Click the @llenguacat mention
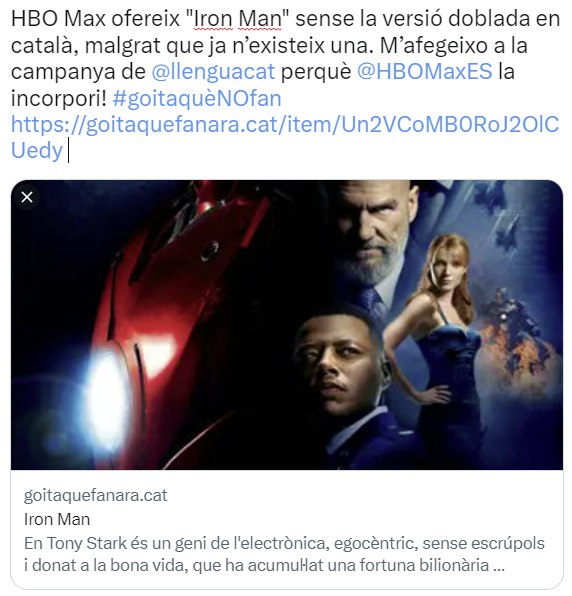 click(213, 71)
